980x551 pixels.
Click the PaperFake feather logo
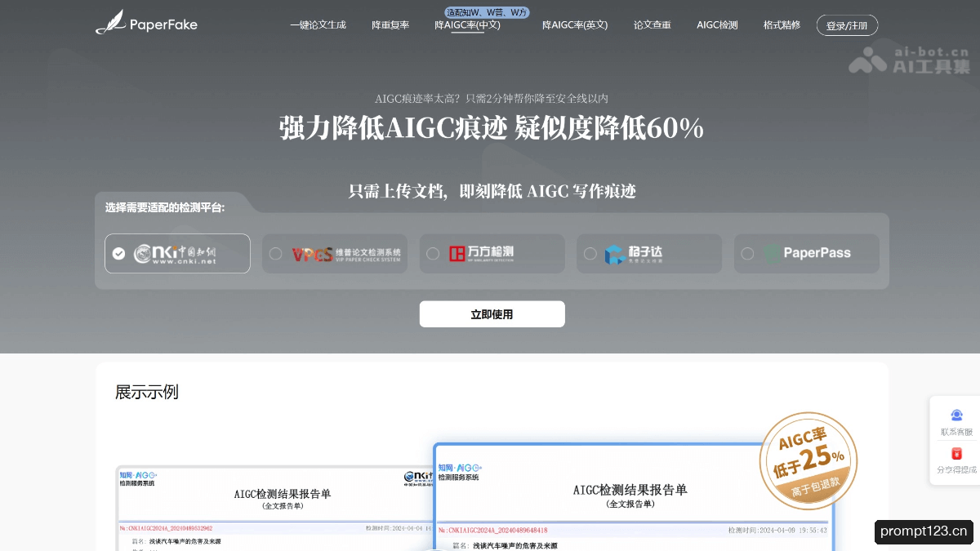click(x=110, y=22)
